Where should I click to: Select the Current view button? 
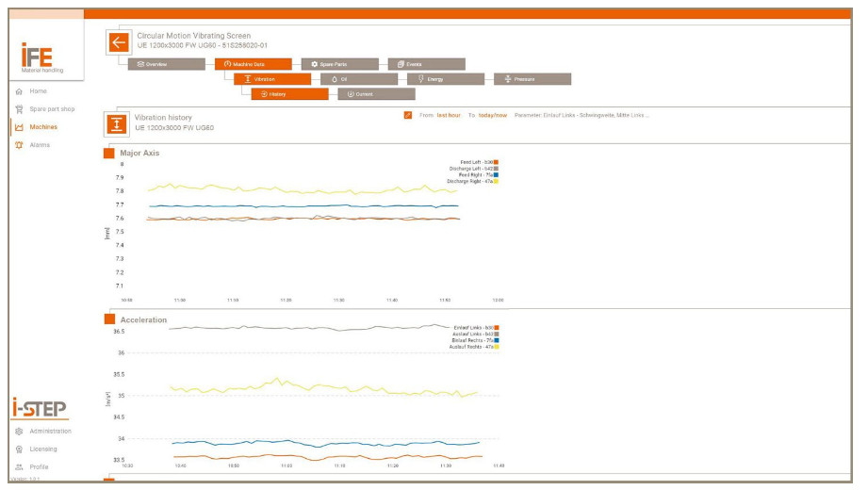point(376,94)
